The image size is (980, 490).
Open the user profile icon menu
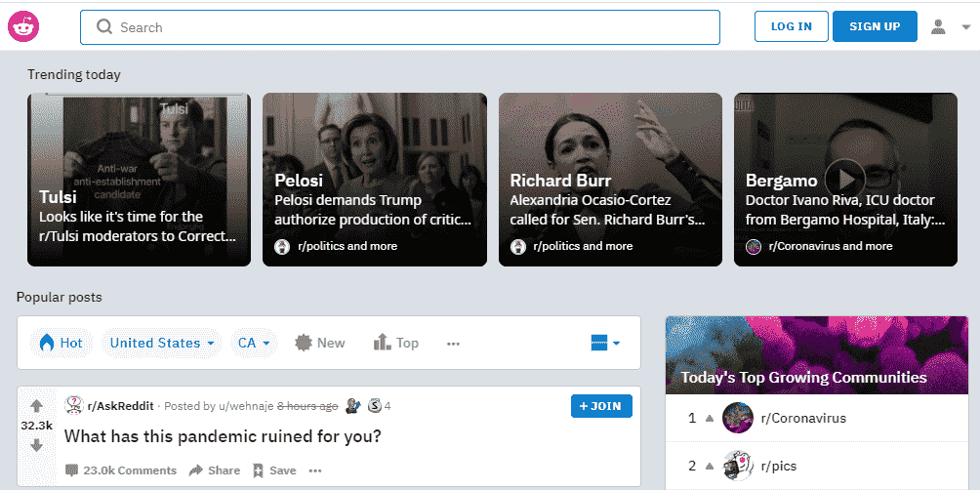tap(938, 27)
